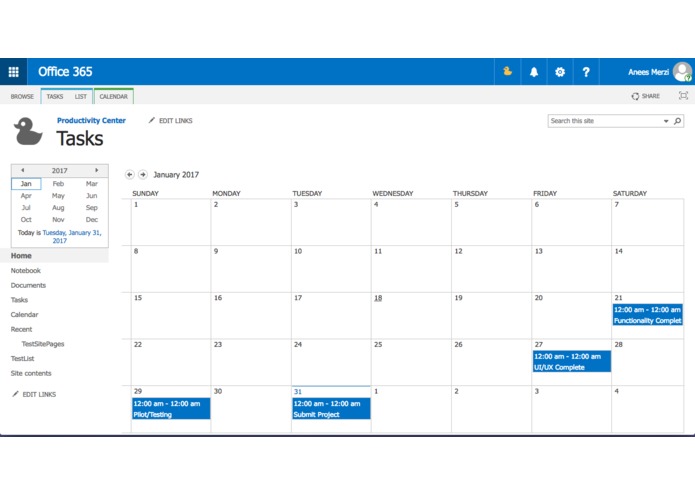
Task: Click the Office 365 title
Action: click(65, 72)
